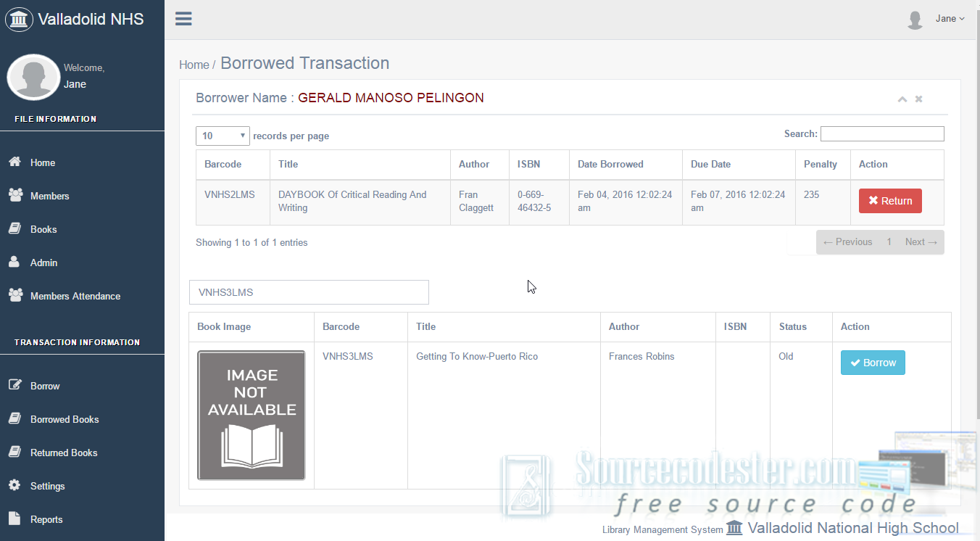This screenshot has width=980, height=541.
Task: Select the Home icon in the sidebar
Action: 15,162
